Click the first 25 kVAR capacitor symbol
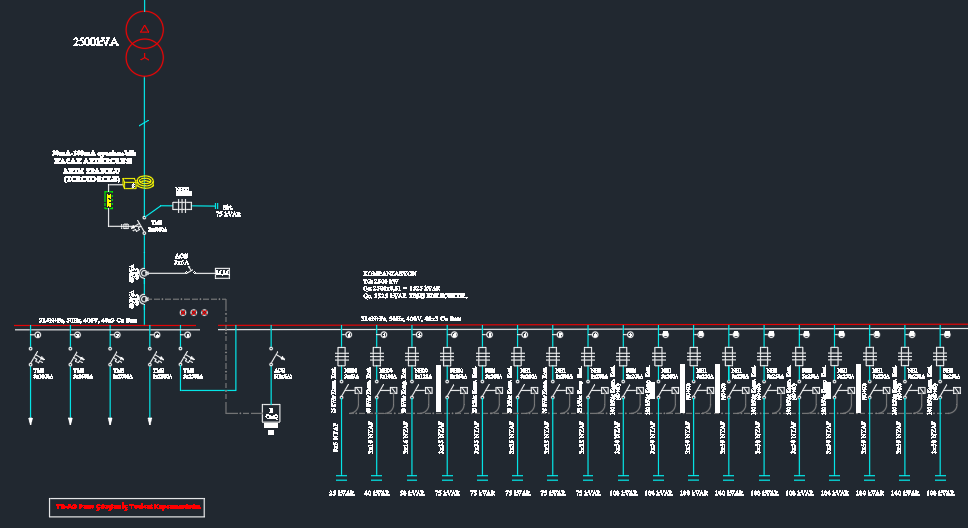The width and height of the screenshot is (968, 528). pos(342,475)
